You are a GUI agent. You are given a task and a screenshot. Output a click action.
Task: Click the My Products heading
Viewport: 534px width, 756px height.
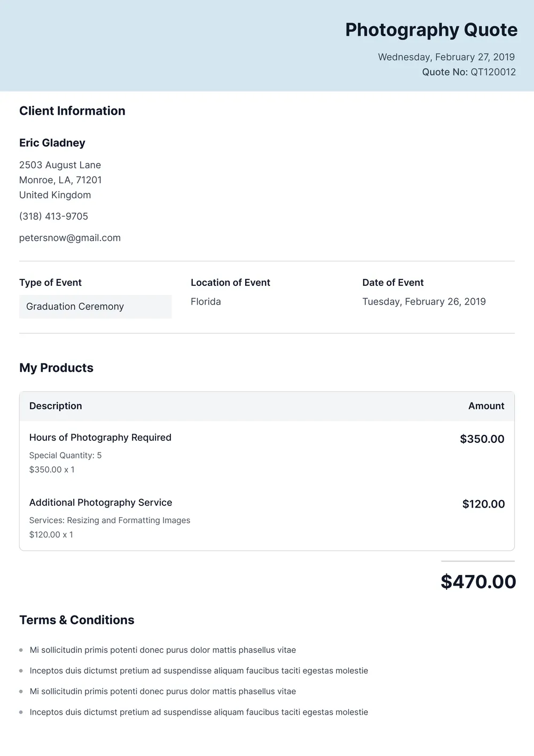(x=56, y=368)
